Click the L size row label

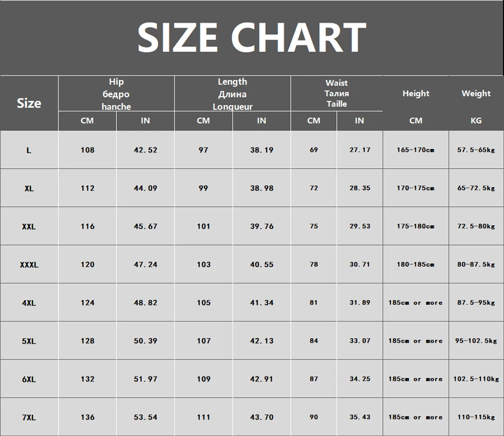click(29, 150)
